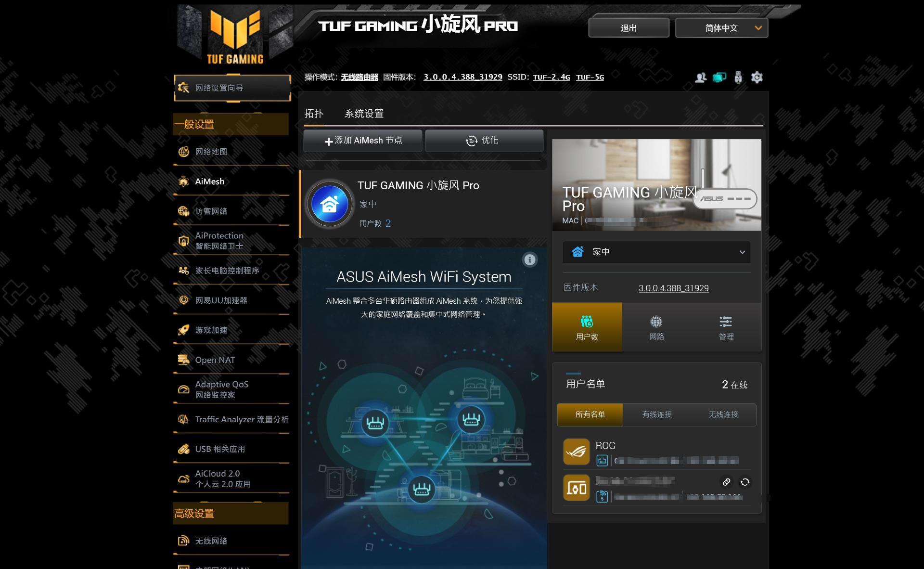Click the 添加 AiMesh 节点 button
The height and width of the screenshot is (569, 924).
pos(362,141)
